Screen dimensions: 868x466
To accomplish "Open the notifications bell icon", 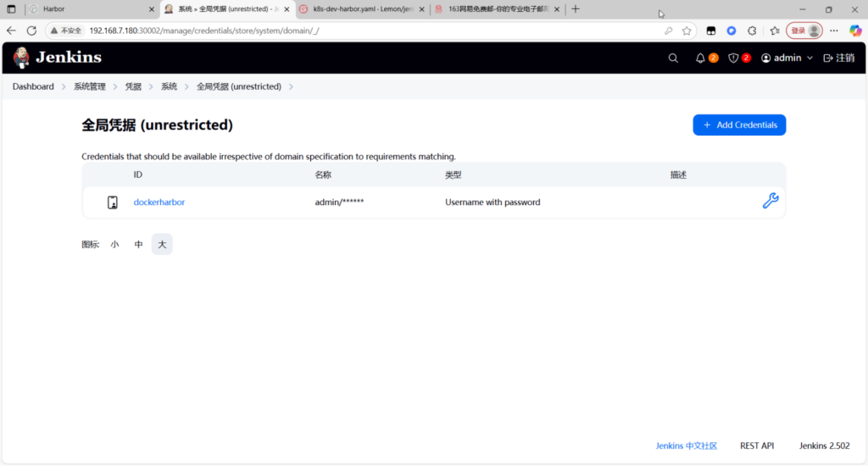I will pos(700,58).
